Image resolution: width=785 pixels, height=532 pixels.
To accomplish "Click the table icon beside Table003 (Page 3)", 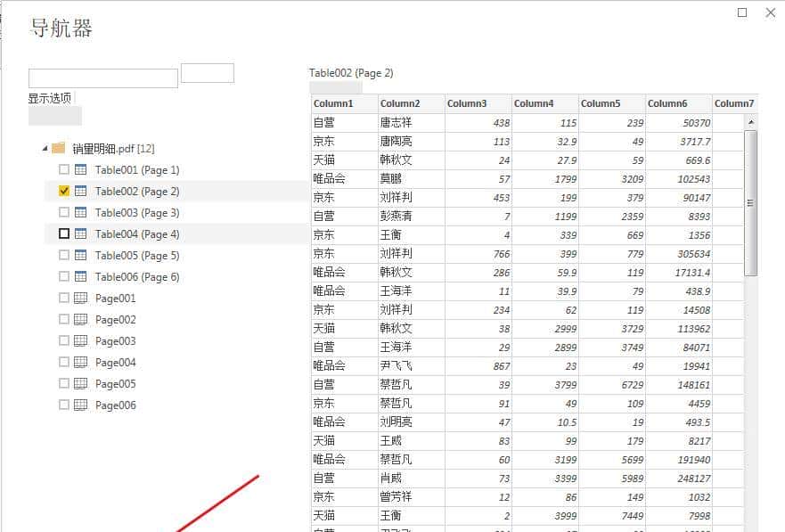I will (x=79, y=212).
